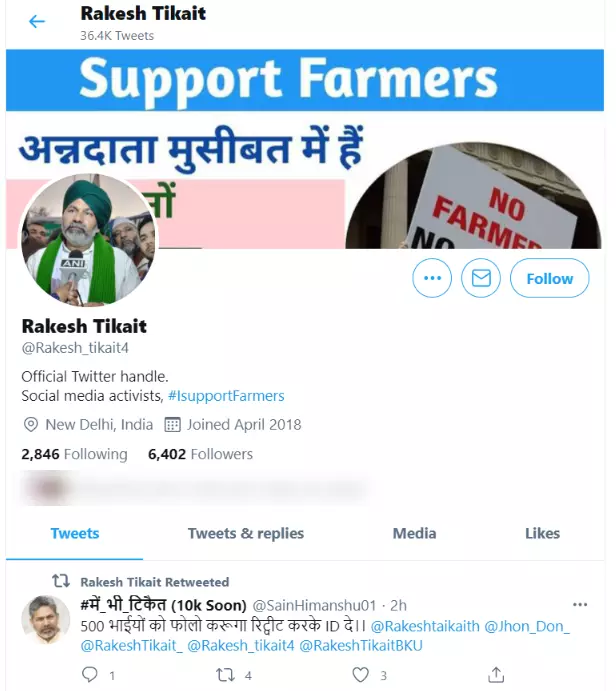Open the Support Farmers header banner image

pyautogui.click(x=305, y=149)
